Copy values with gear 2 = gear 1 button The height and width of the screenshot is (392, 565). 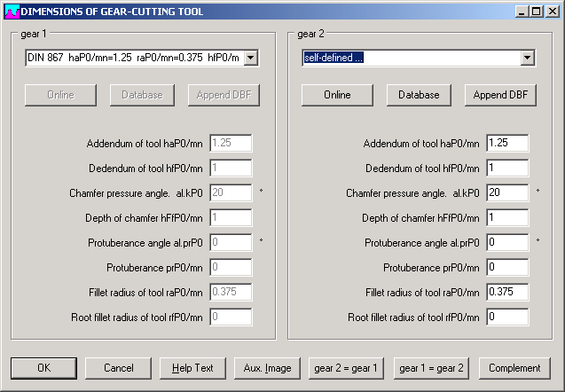pyautogui.click(x=346, y=368)
